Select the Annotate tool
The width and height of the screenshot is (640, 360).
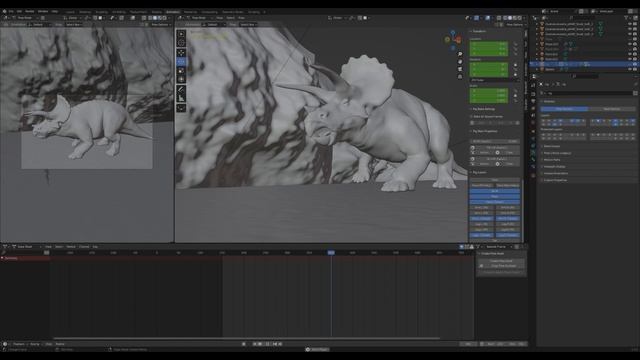181,89
